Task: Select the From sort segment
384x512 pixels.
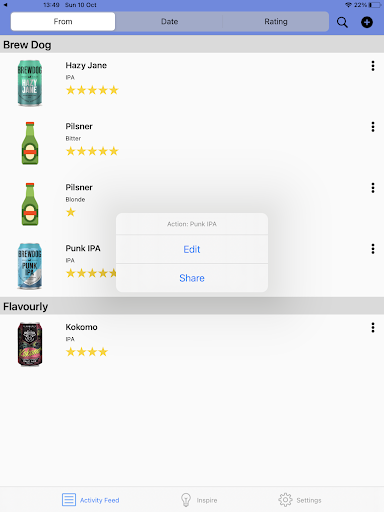Action: coord(63,22)
